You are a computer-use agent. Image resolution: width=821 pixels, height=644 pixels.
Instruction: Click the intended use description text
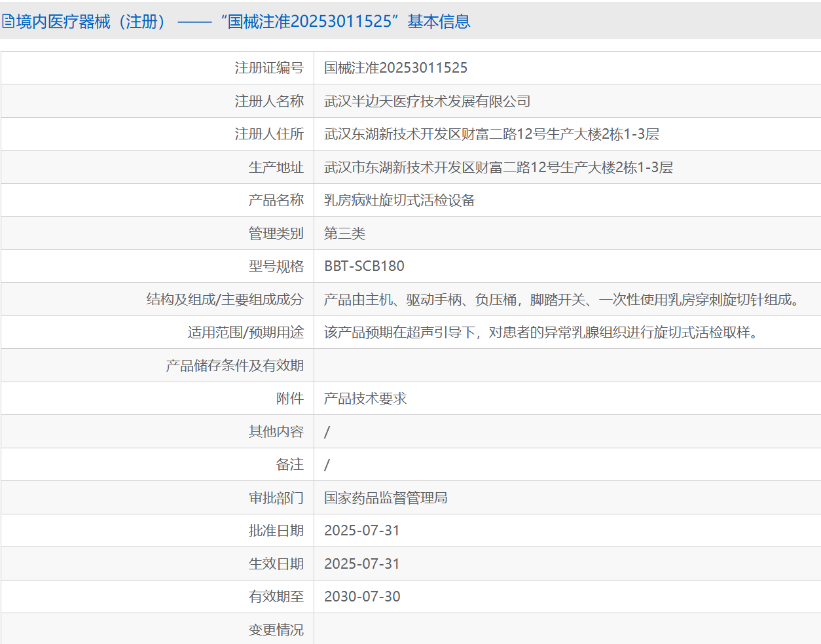[541, 332]
